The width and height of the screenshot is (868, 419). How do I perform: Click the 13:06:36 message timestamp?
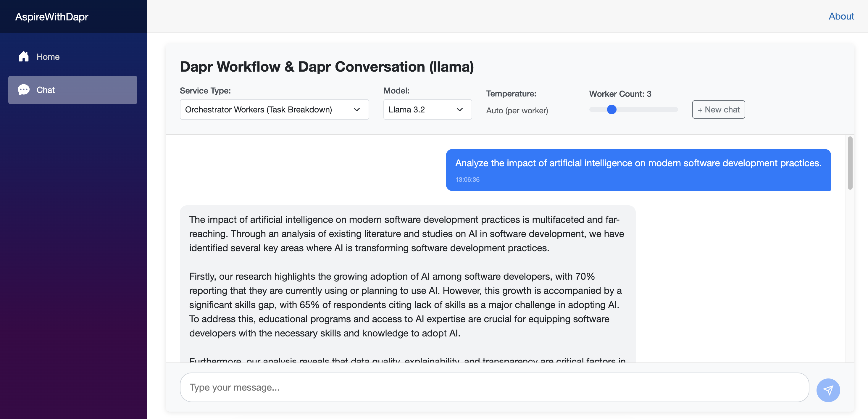tap(467, 180)
